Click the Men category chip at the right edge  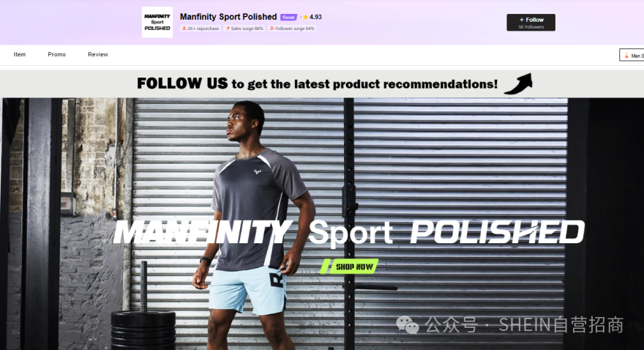click(x=632, y=55)
